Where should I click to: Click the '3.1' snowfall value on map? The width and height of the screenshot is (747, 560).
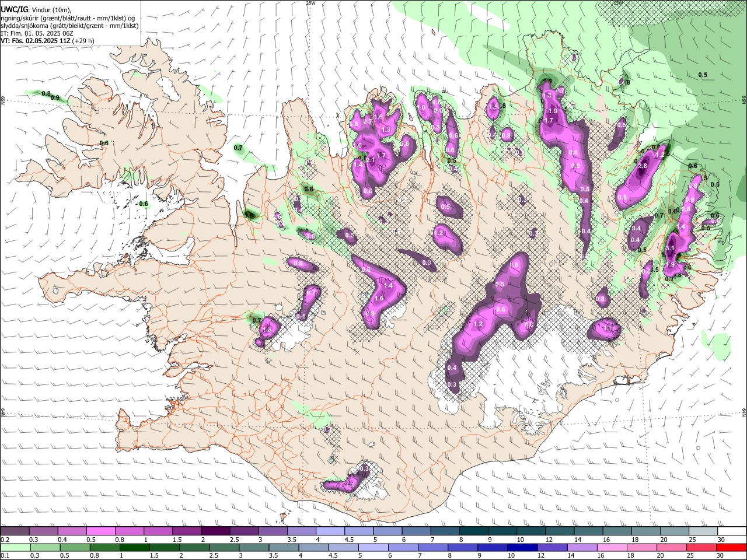coord(670,249)
